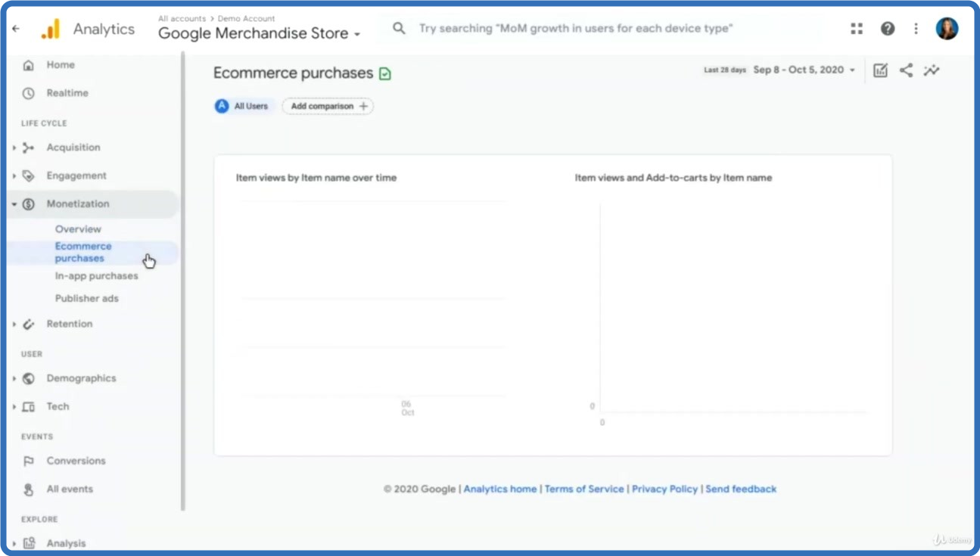
Task: Collapse the Monetization section arrow
Action: [14, 203]
